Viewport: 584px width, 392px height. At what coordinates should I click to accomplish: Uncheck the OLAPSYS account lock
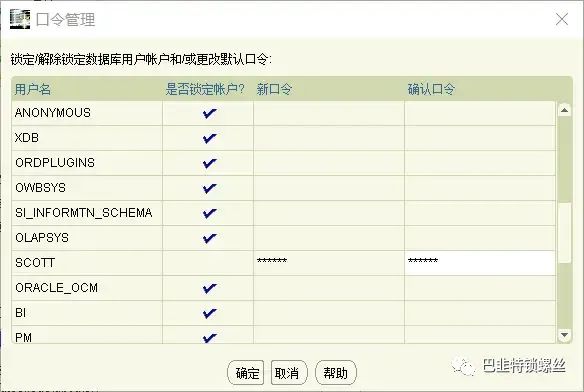[x=209, y=238]
